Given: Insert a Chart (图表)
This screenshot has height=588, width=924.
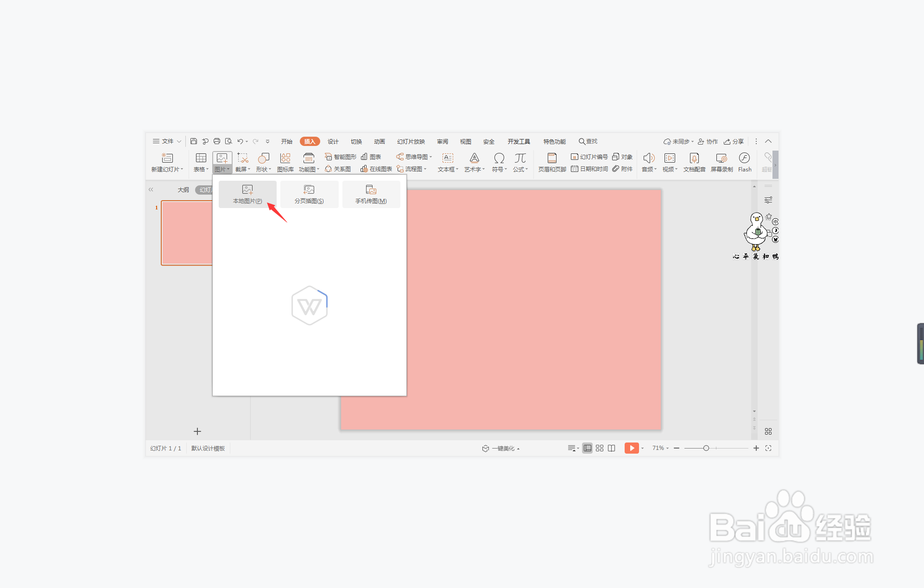Looking at the screenshot, I should click(x=371, y=157).
